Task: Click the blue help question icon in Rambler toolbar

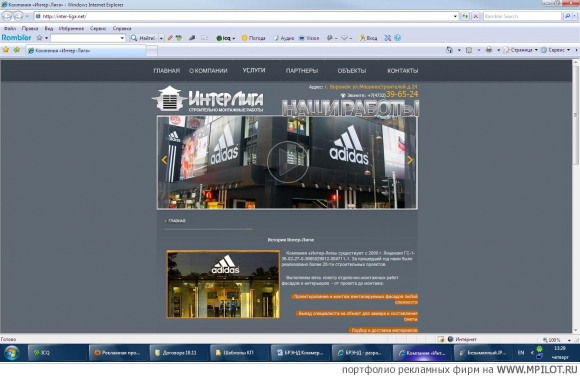Action: pos(398,38)
